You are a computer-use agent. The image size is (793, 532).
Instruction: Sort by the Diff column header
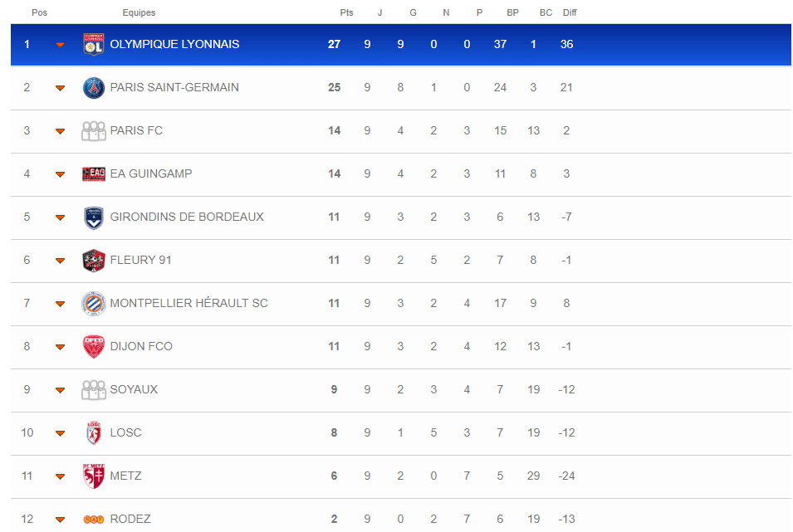(570, 12)
